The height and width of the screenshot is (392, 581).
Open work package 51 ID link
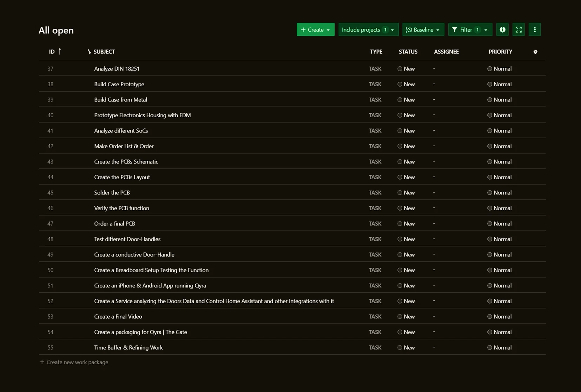coord(51,286)
